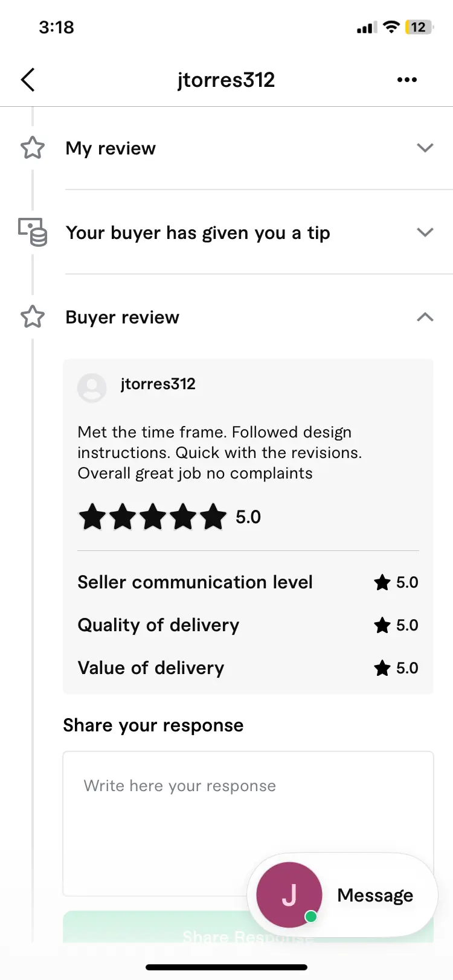Collapse the Buyer review section chevron

coord(425,317)
